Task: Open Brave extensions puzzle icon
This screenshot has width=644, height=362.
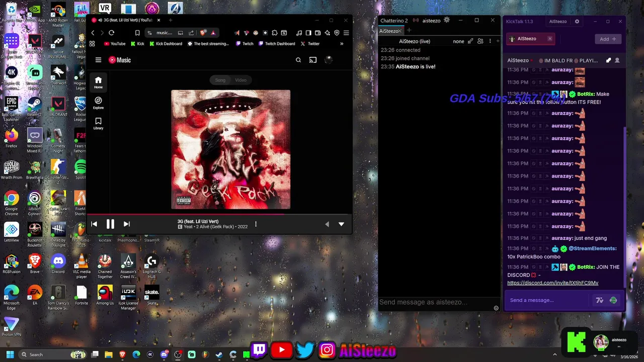Action: [274, 33]
